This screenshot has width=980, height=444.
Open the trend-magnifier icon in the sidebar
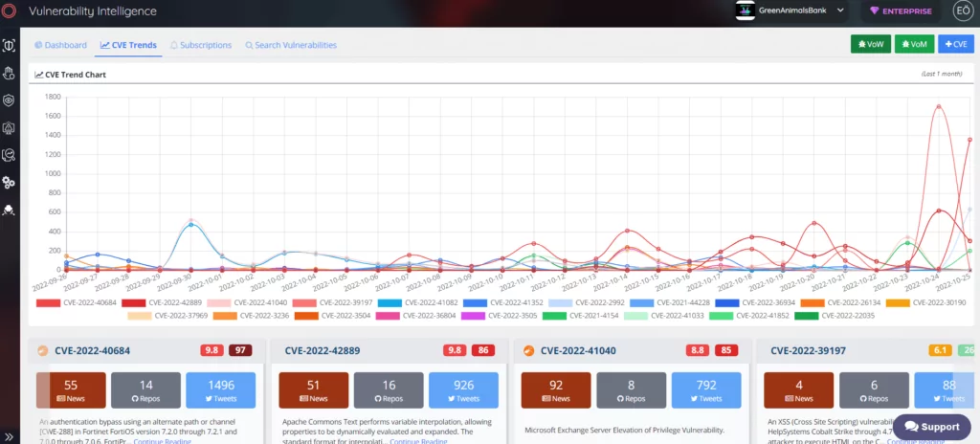[9, 155]
